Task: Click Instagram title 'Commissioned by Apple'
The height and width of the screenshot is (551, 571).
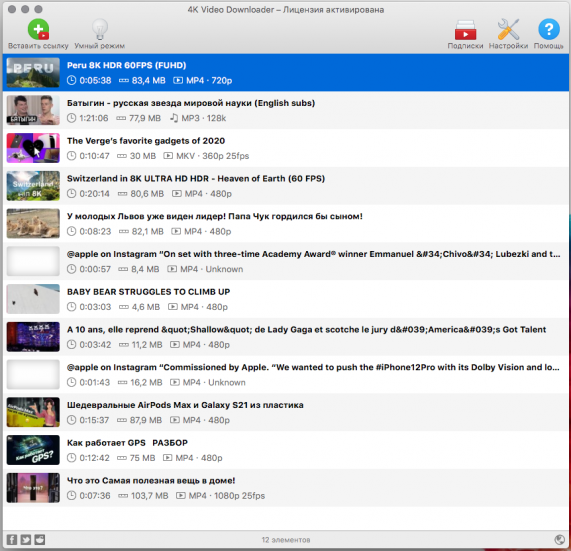Action: pos(313,367)
